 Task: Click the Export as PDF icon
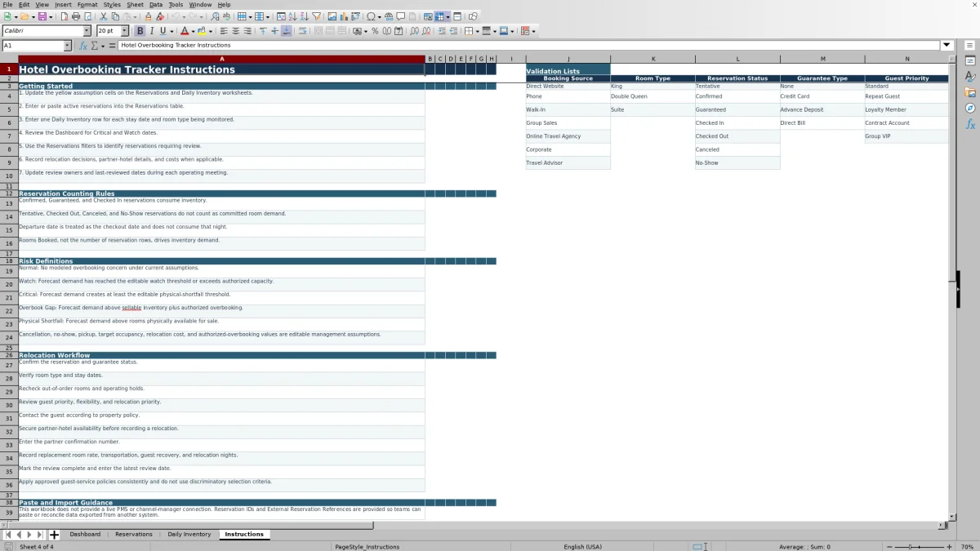point(65,16)
